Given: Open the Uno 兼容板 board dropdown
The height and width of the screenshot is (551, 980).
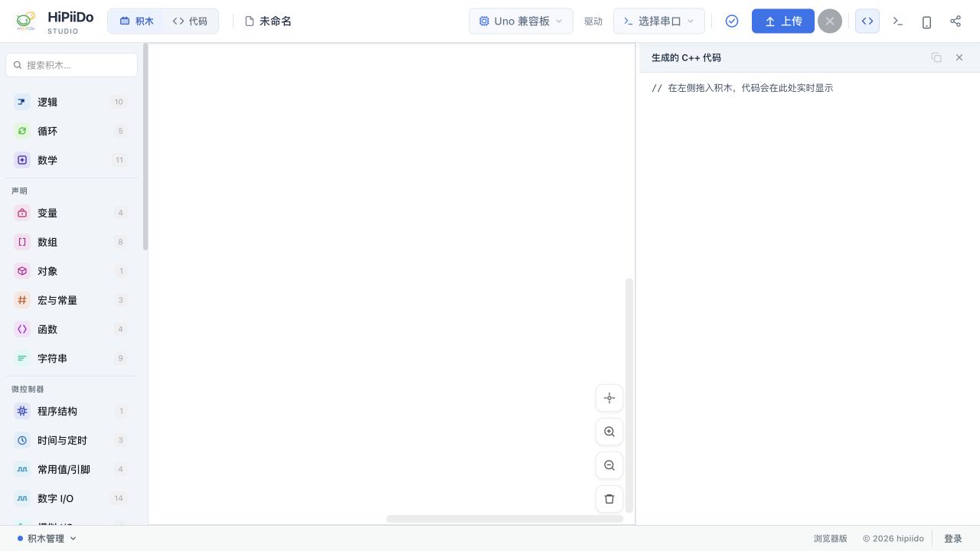Looking at the screenshot, I should tap(521, 21).
